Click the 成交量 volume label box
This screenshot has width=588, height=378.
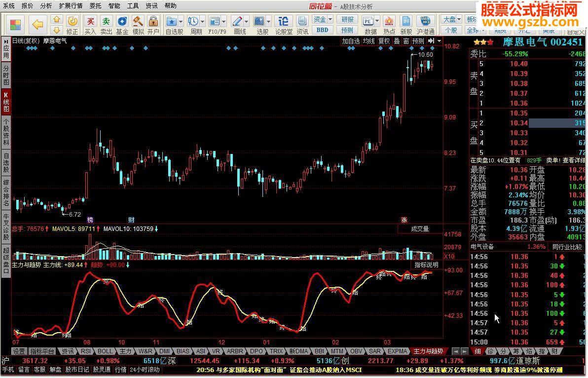pos(420,229)
